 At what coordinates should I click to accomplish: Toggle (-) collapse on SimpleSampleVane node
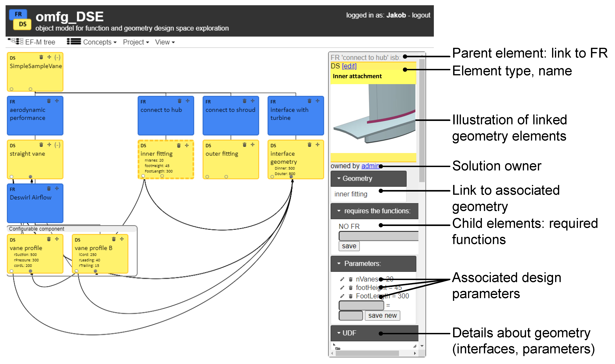pyautogui.click(x=58, y=57)
